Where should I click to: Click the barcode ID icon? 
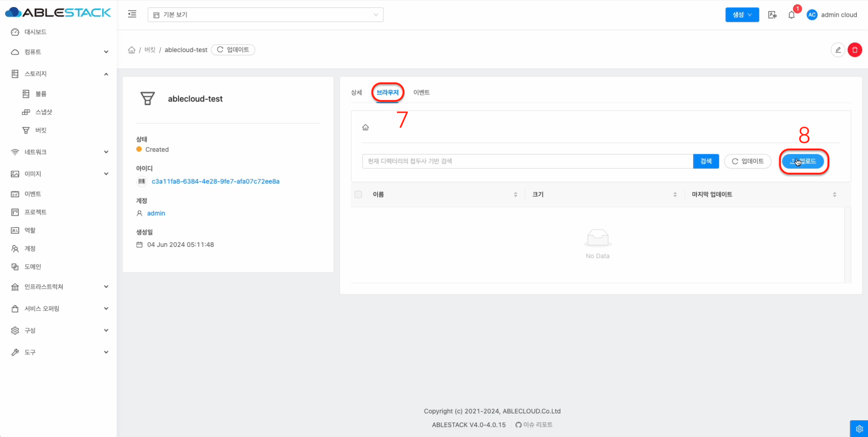click(142, 181)
